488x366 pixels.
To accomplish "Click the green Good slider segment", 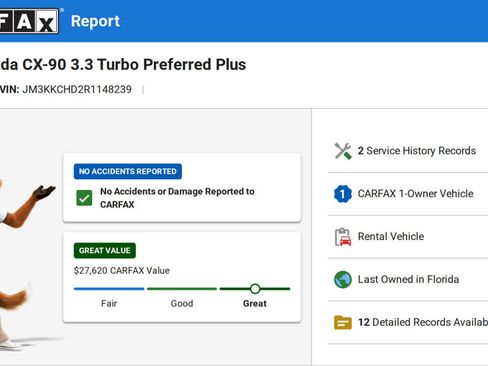I will tap(182, 289).
